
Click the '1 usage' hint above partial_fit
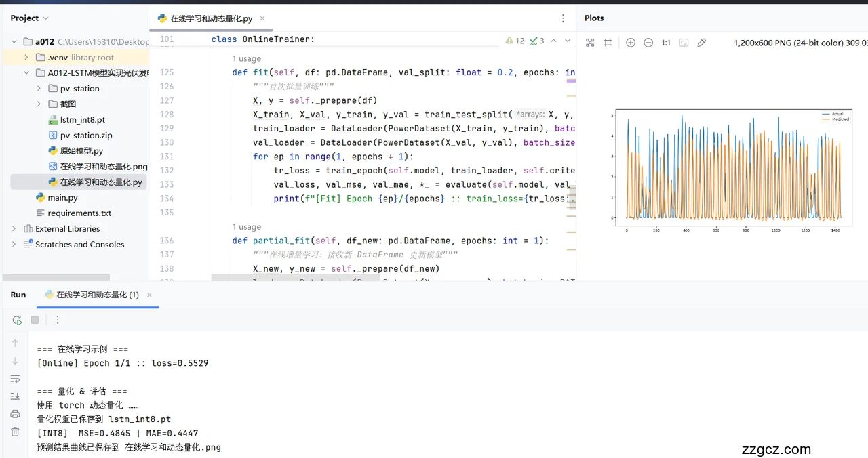click(x=246, y=227)
